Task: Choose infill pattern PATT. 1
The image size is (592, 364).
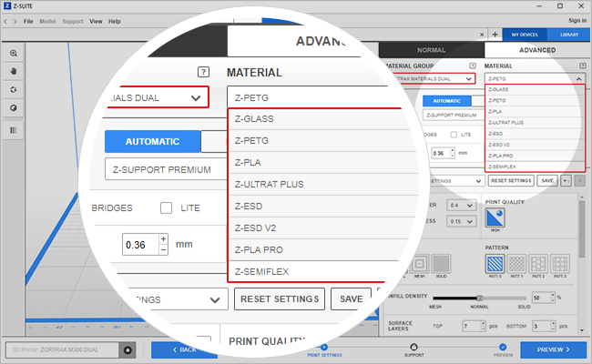Action: (x=516, y=264)
